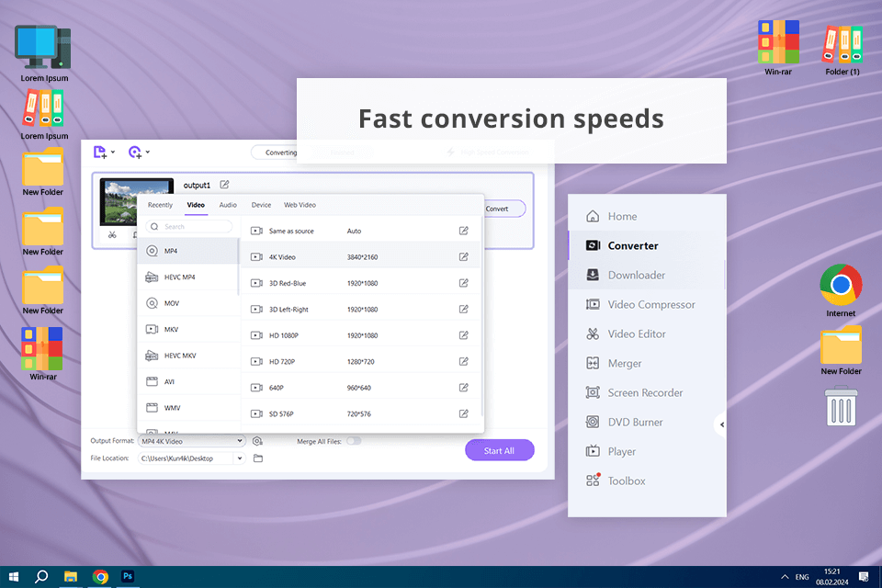
Task: Edit the 3D Left-Right preset
Action: (x=463, y=309)
